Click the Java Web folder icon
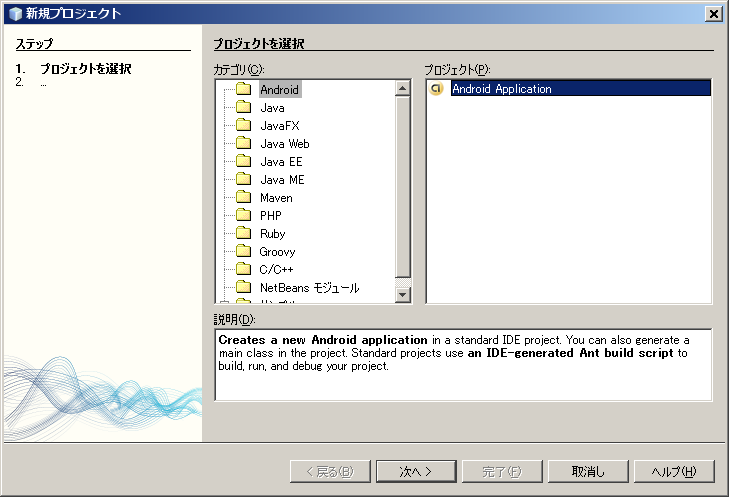The image size is (729, 497). [243, 143]
